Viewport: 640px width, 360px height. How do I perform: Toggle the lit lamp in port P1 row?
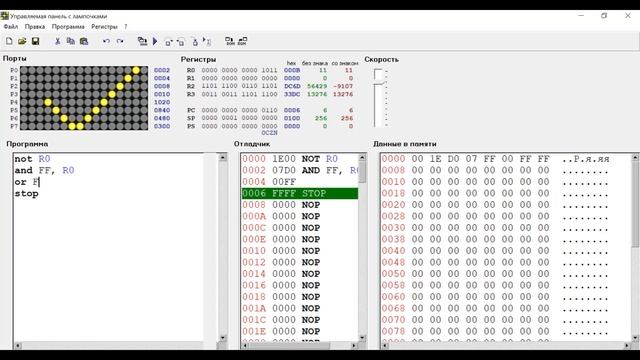(x=128, y=78)
